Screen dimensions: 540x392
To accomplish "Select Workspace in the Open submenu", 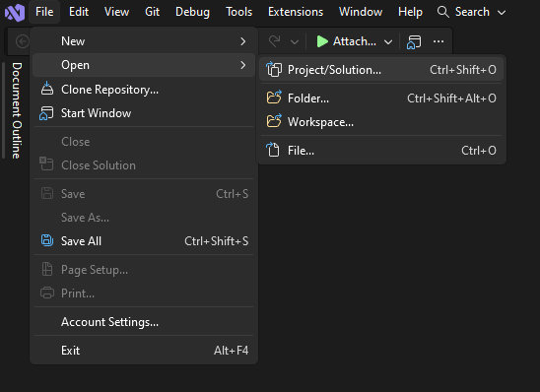I will click(381, 122).
